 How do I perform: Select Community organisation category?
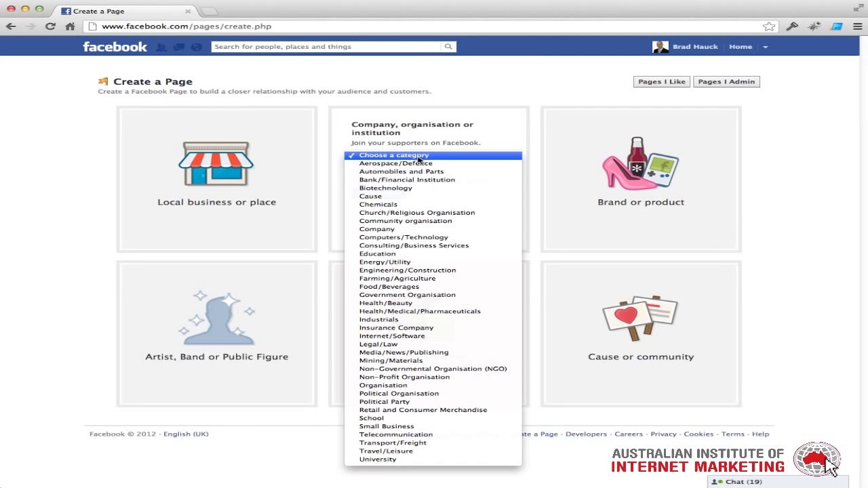(x=433, y=221)
